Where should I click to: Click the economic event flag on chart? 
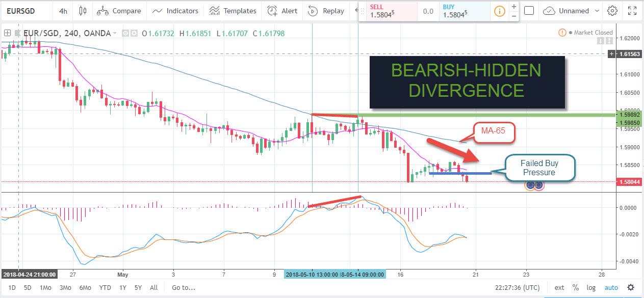[x=535, y=186]
